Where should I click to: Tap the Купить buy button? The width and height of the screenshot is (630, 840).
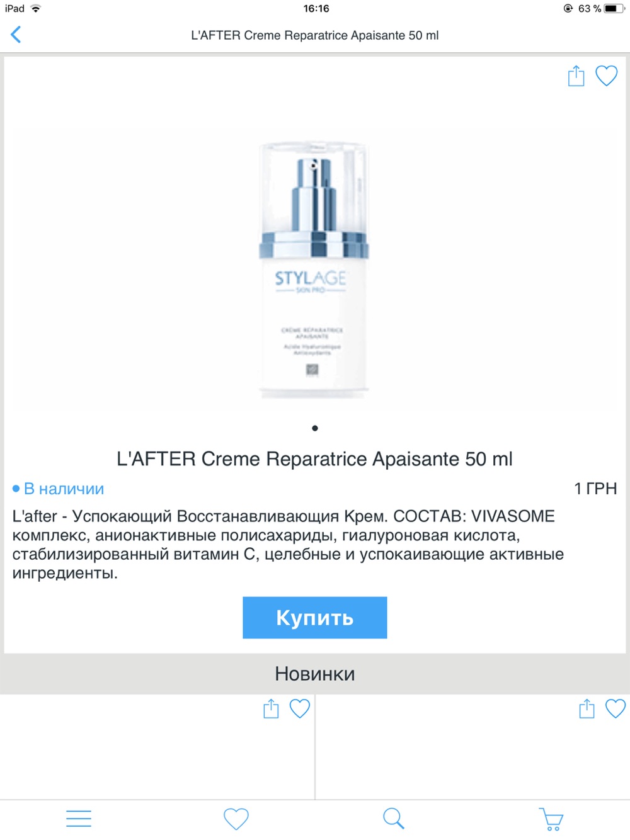pos(315,618)
